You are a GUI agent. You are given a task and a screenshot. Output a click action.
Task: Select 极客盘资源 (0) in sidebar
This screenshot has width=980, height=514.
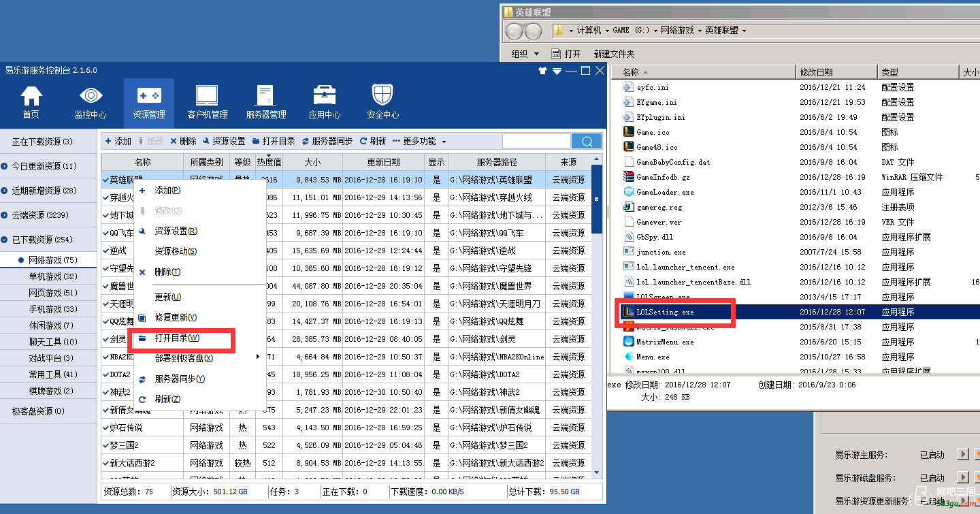pos(38,411)
